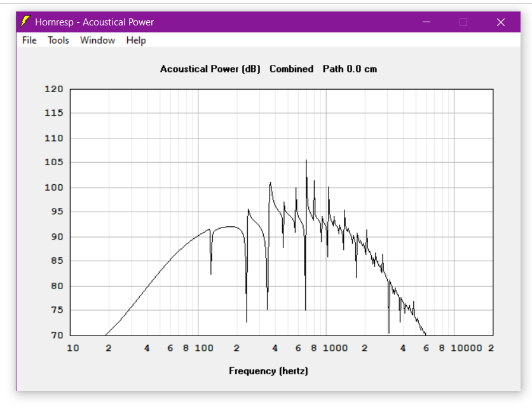
Task: Open the Window menu
Action: pyautogui.click(x=98, y=41)
